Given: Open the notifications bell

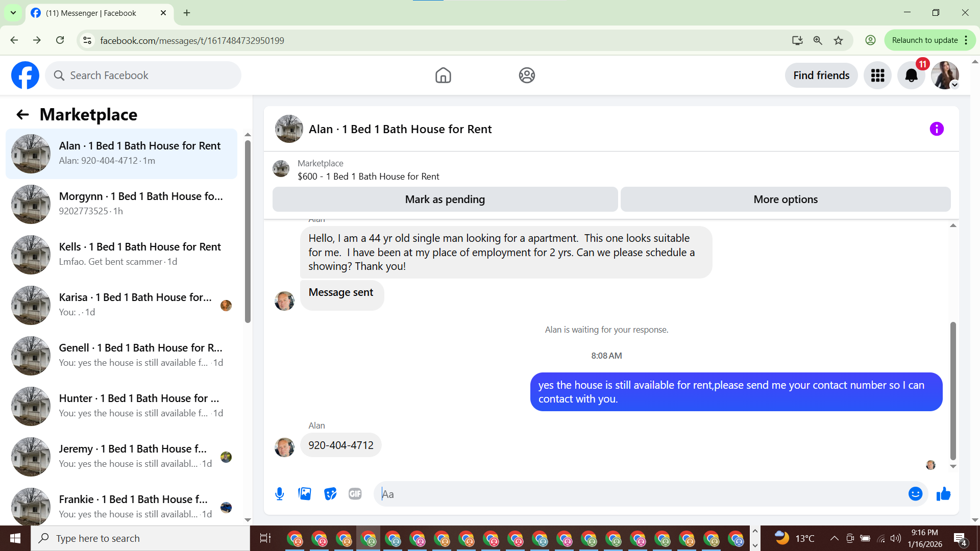Looking at the screenshot, I should (x=911, y=76).
